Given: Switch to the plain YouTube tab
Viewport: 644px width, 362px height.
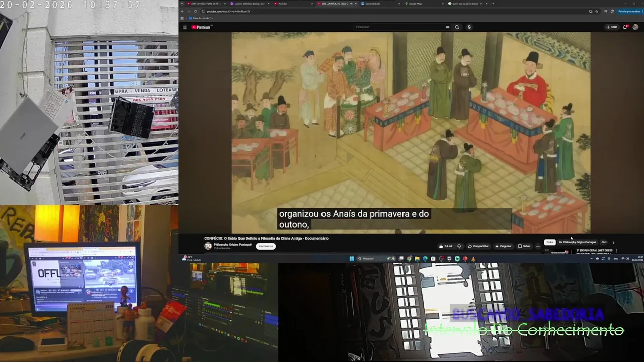Looking at the screenshot, I should point(292,4).
